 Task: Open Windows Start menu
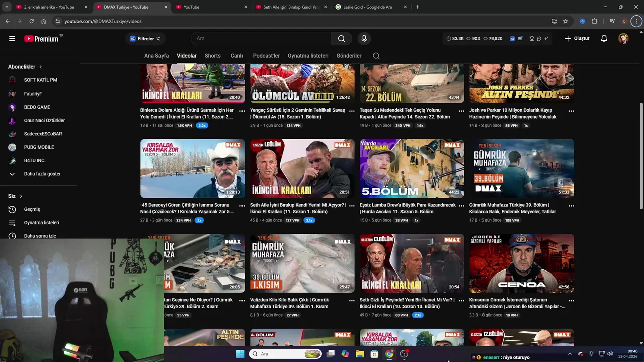[240, 354]
